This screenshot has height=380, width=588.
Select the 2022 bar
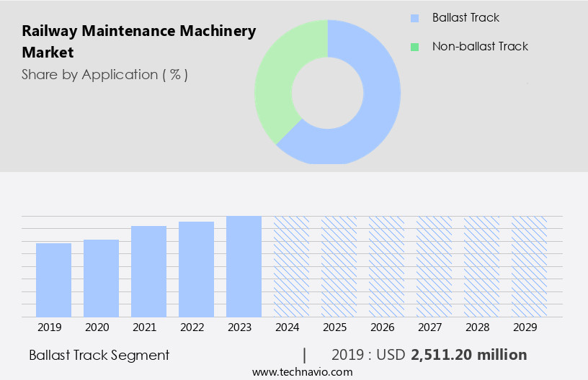click(196, 269)
